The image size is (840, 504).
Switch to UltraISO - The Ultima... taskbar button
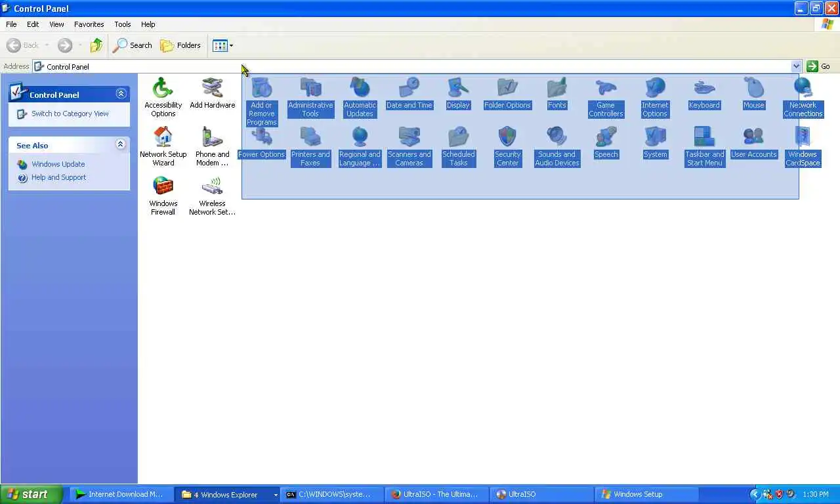(437, 494)
